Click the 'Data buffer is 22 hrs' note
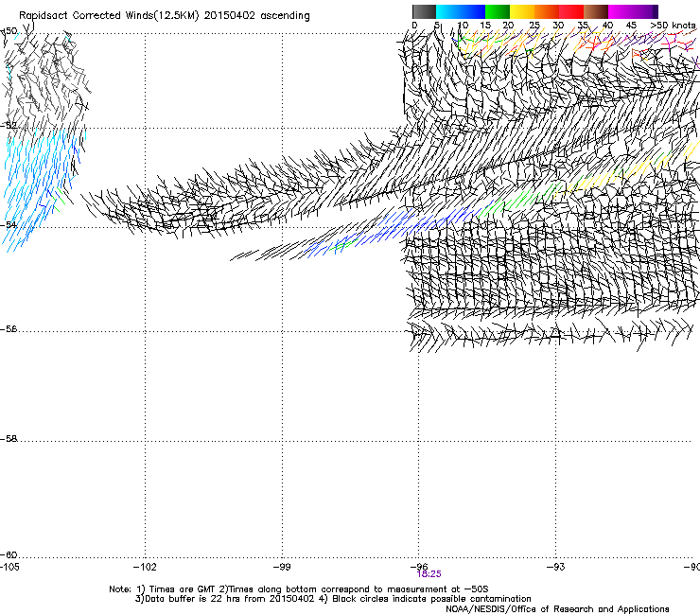This screenshot has width=700, height=615. (x=191, y=599)
